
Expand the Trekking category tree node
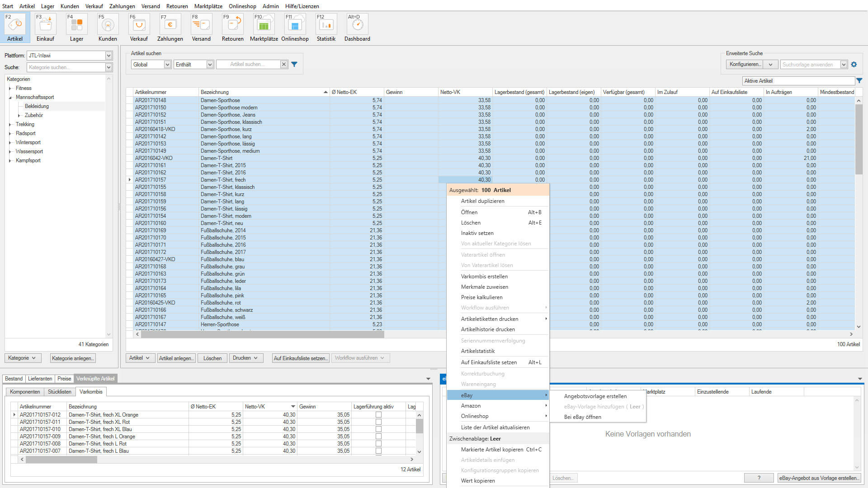(10, 124)
